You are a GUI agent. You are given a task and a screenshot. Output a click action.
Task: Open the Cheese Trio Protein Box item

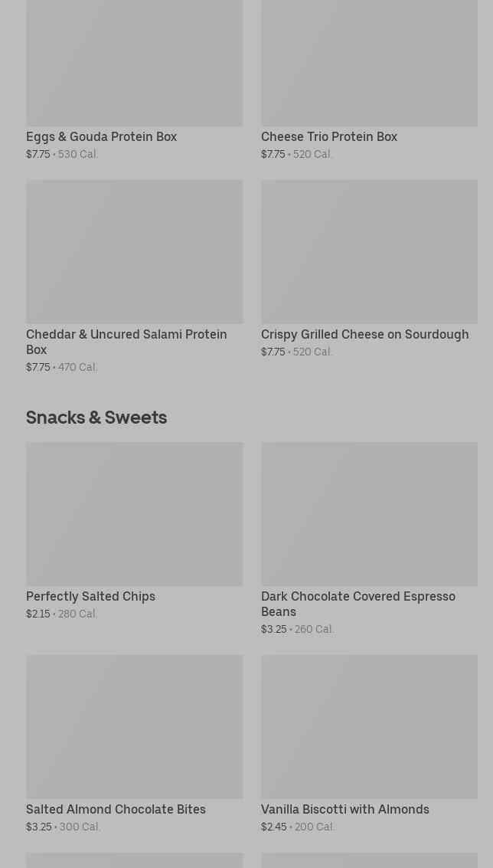[x=328, y=137]
